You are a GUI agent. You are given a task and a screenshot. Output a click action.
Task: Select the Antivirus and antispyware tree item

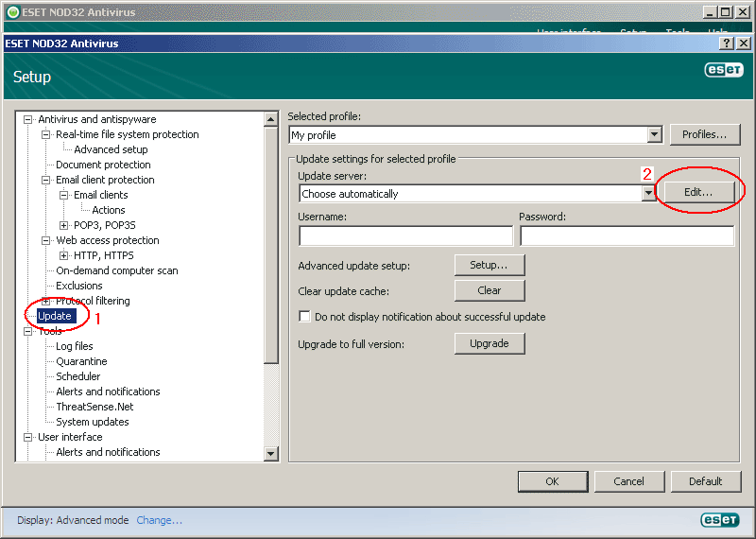click(97, 119)
